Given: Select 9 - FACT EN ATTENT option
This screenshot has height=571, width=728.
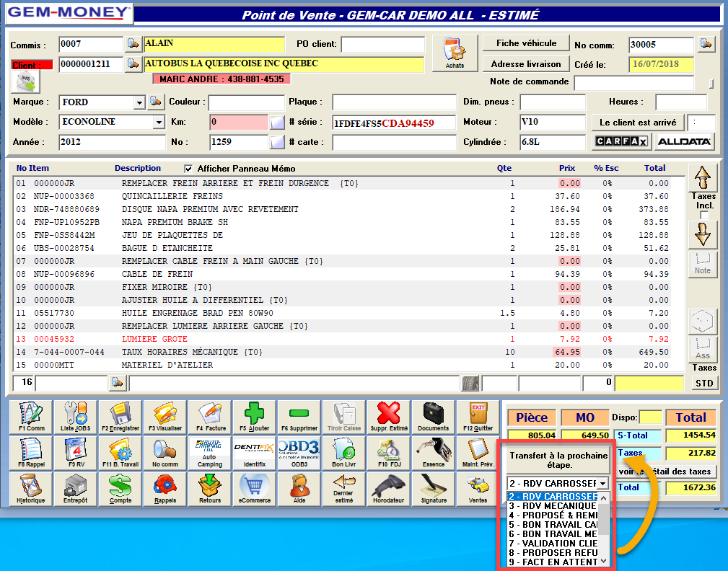Looking at the screenshot, I should [x=553, y=562].
